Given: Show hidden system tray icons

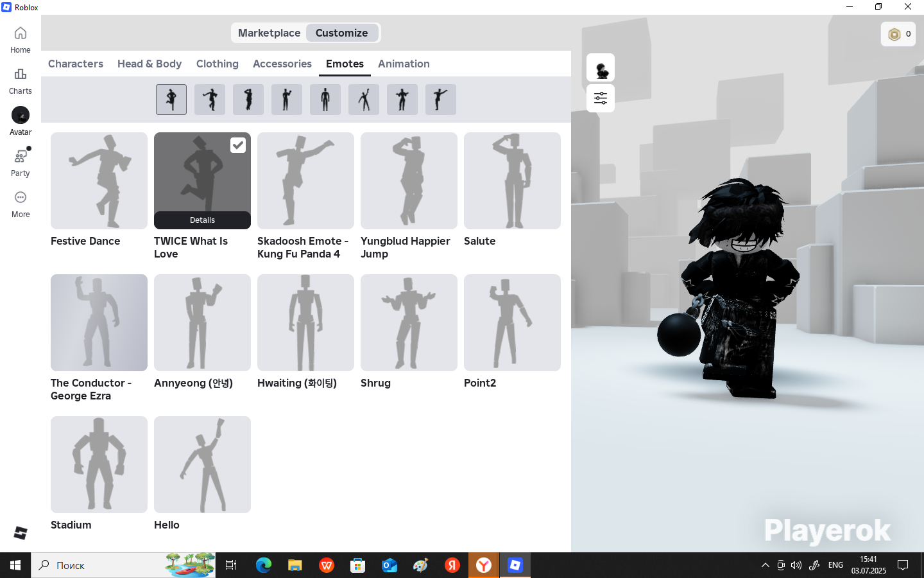Looking at the screenshot, I should pos(765,565).
